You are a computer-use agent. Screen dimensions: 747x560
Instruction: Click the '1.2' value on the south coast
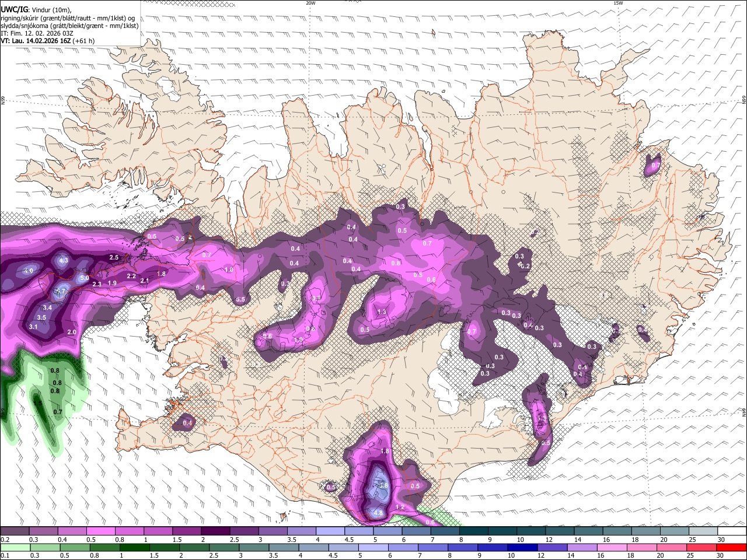[x=400, y=508]
